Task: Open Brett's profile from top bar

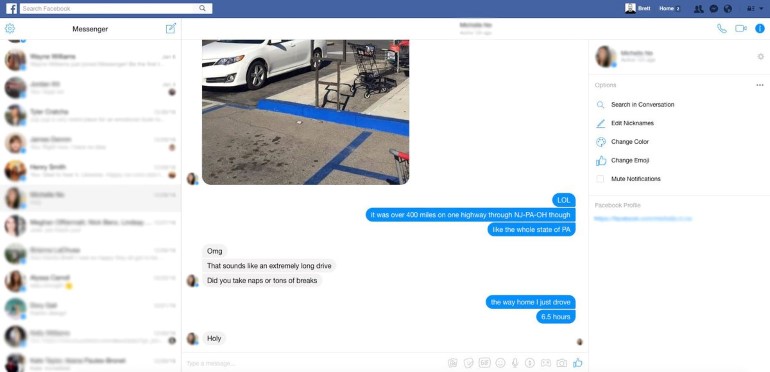Action: 638,8
